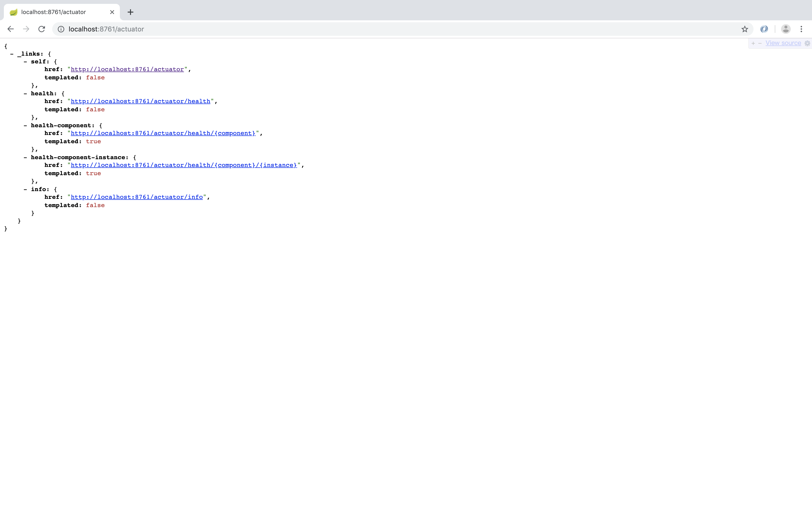Open the health/{component}/{instance} link
812x508 pixels.
184,165
